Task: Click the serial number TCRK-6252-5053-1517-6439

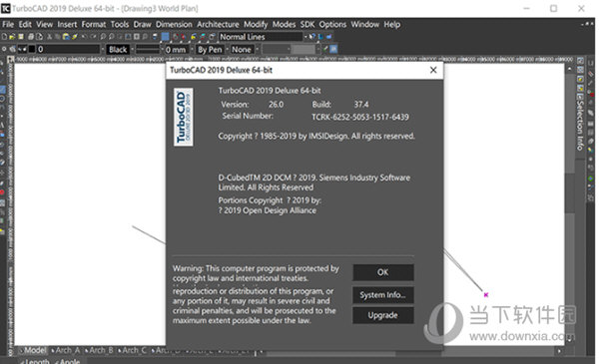Action: (x=360, y=117)
